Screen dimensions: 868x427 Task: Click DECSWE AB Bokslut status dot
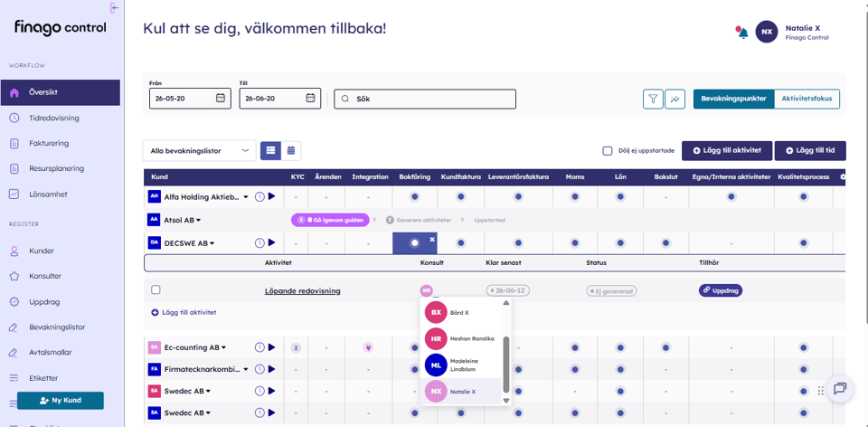click(665, 242)
